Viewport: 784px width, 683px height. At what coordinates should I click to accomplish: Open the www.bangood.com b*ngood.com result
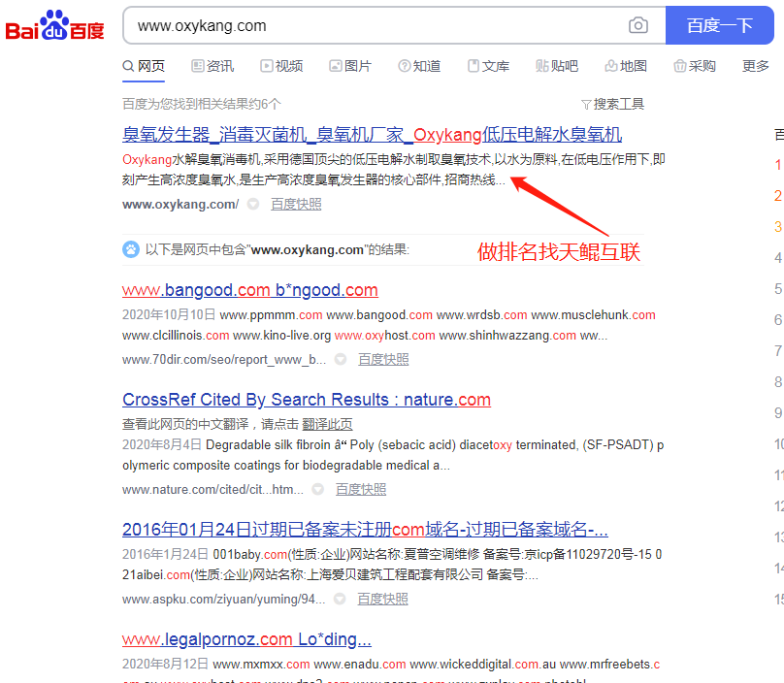point(250,290)
